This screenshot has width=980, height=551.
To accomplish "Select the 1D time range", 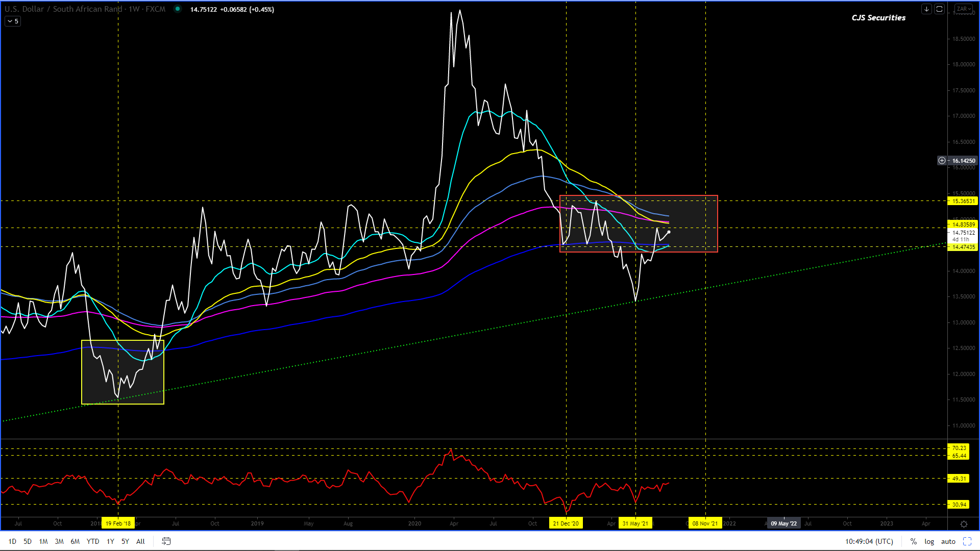I will [x=12, y=541].
